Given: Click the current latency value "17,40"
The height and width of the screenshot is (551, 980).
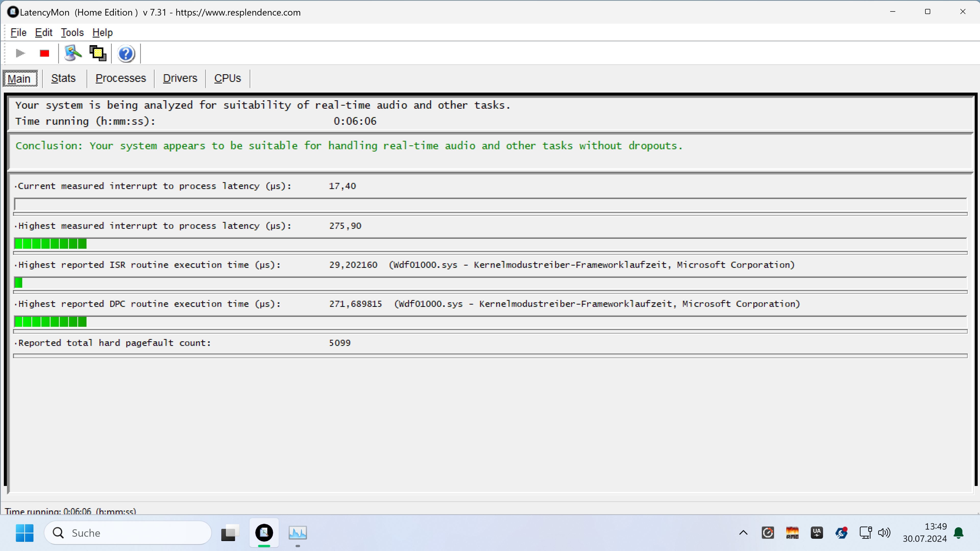Looking at the screenshot, I should [x=342, y=186].
